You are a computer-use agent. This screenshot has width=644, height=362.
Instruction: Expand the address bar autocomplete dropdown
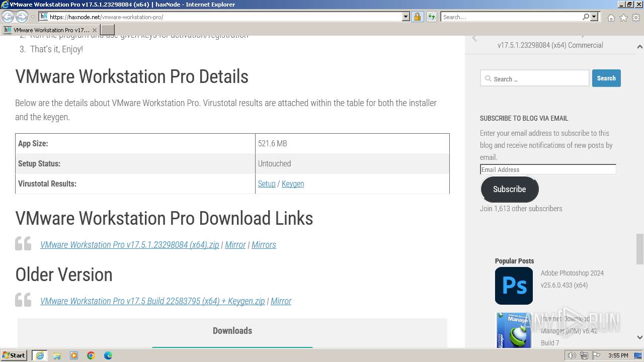pyautogui.click(x=406, y=17)
